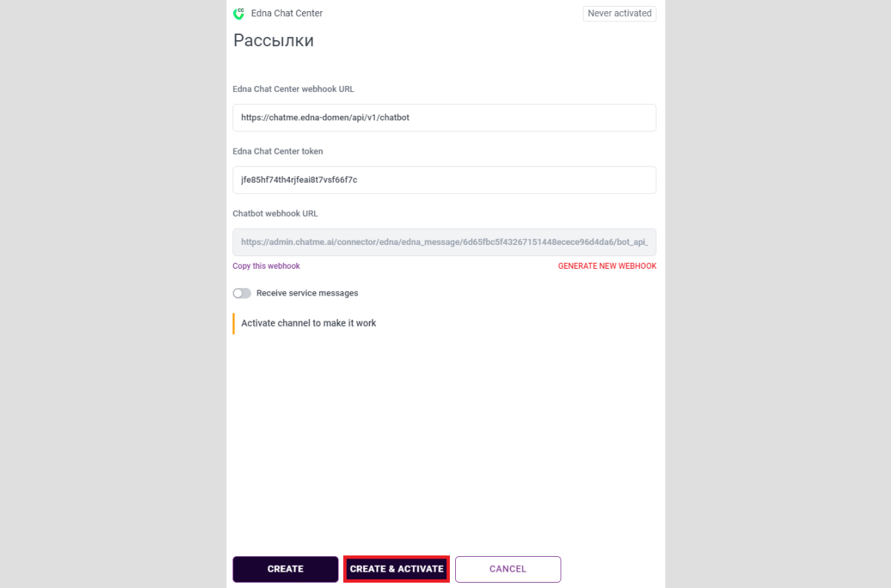Click the "Activate channel to make it work" notice
This screenshot has width=891, height=588.
(308, 323)
